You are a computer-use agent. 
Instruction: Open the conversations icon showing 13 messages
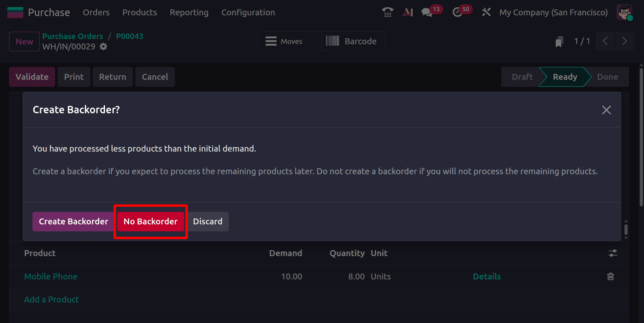click(x=426, y=12)
